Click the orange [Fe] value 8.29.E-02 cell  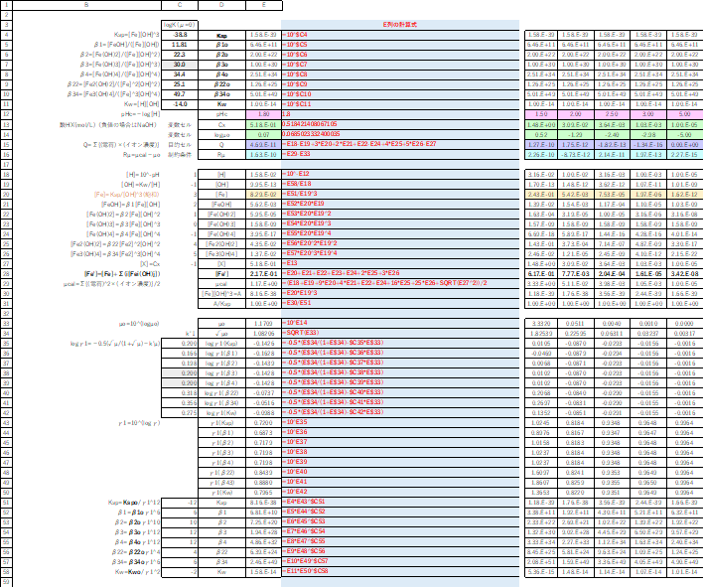coord(264,194)
